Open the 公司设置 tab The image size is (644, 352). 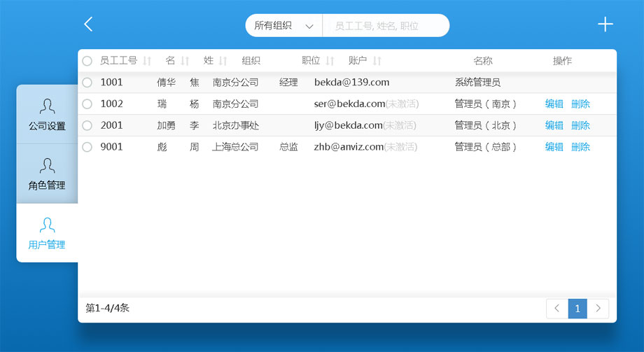coord(47,114)
